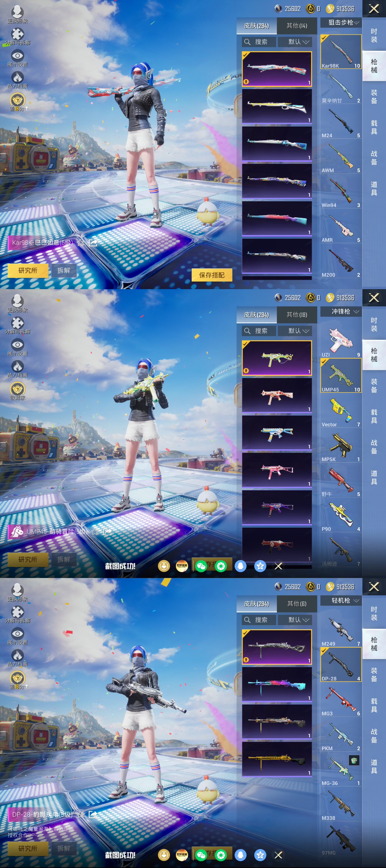Viewport: 386px width, 868px height.
Task: Click the 收藏家 71 badge
Action: [x=17, y=391]
